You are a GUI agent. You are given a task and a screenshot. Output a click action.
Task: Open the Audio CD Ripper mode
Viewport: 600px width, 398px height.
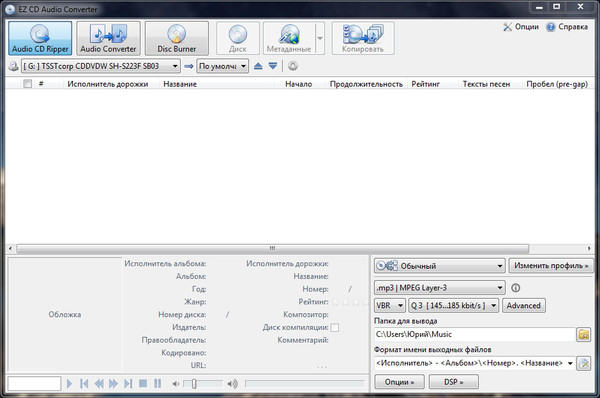(40, 38)
